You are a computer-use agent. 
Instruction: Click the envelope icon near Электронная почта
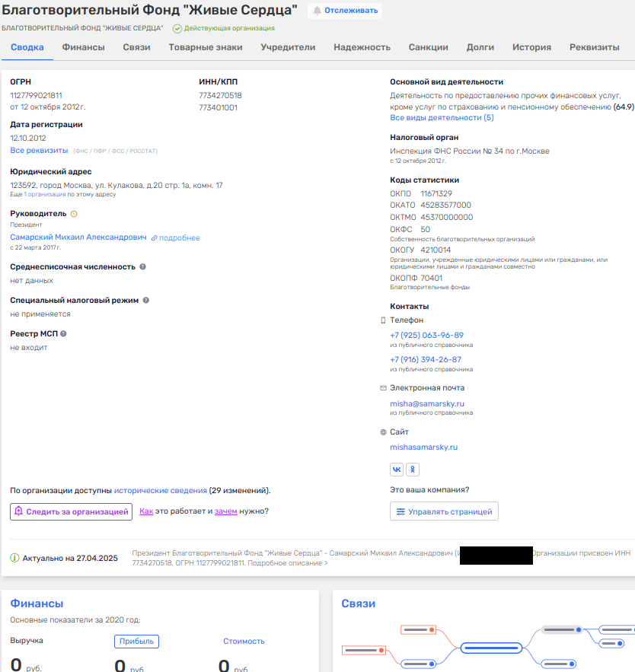coord(383,388)
